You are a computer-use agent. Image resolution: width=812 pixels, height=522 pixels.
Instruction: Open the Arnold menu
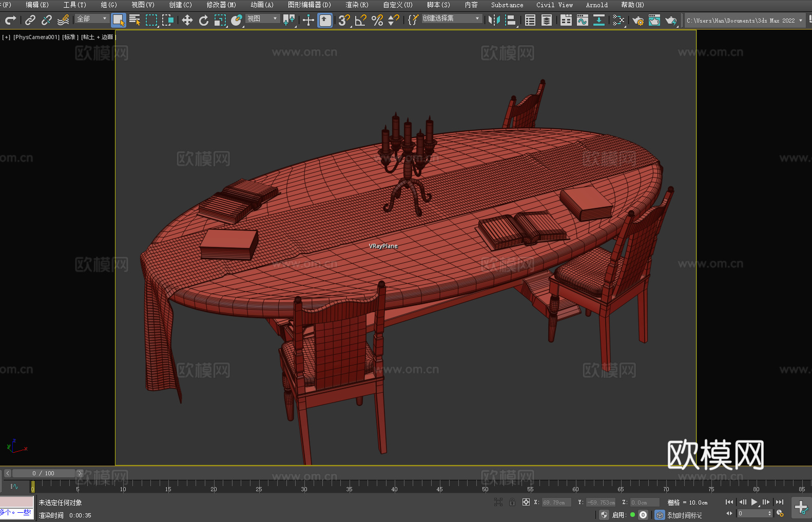coord(597,5)
